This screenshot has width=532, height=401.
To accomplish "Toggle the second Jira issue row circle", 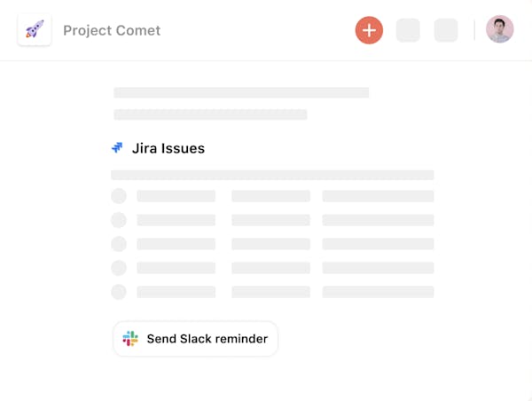I will pos(119,220).
